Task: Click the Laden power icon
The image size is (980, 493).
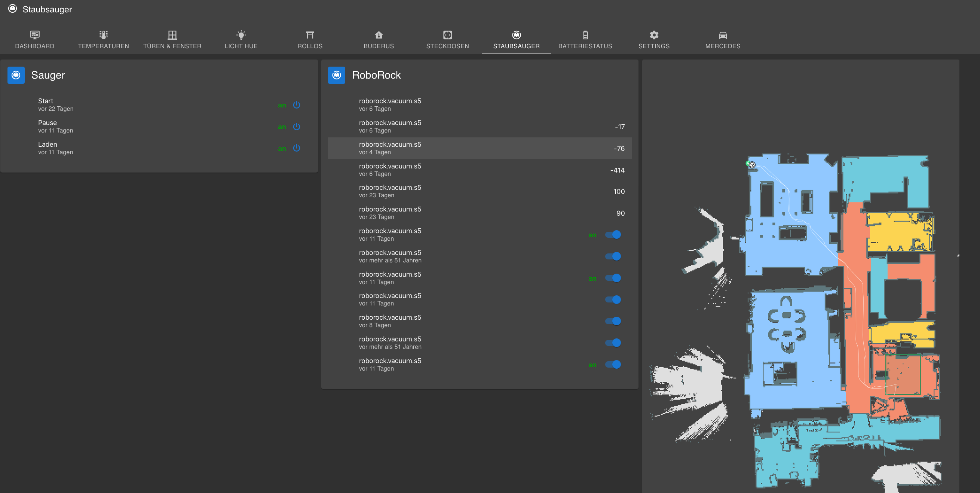Action: pyautogui.click(x=296, y=148)
